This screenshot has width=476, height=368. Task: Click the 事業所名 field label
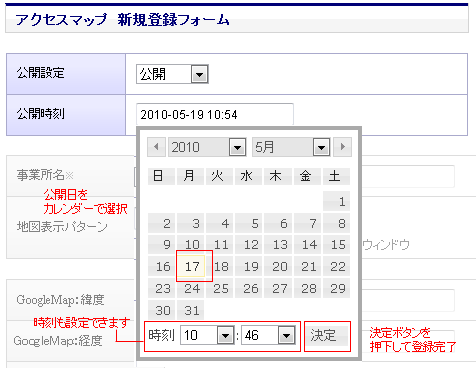(x=45, y=175)
